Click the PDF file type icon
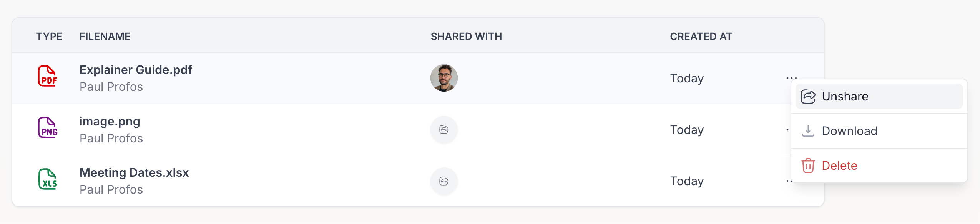This screenshot has width=980, height=224. (48, 76)
